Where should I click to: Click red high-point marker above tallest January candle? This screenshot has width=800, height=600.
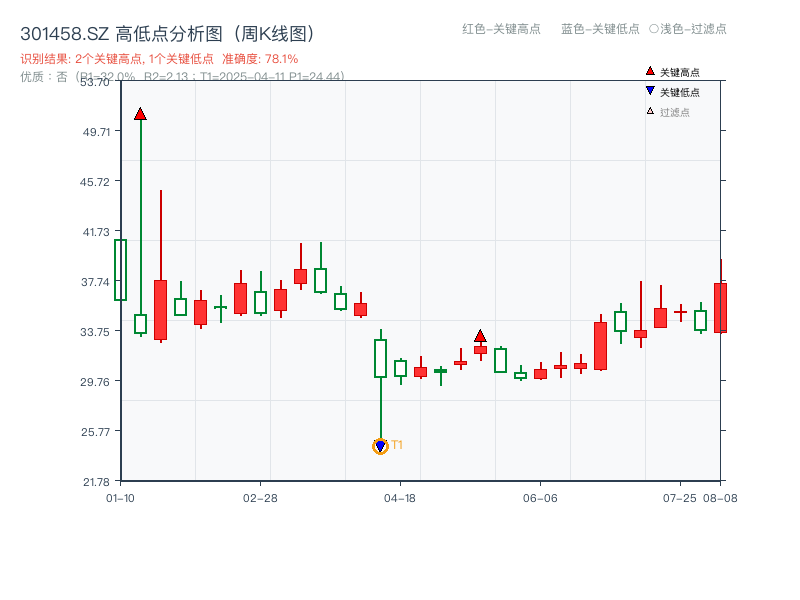tap(140, 113)
